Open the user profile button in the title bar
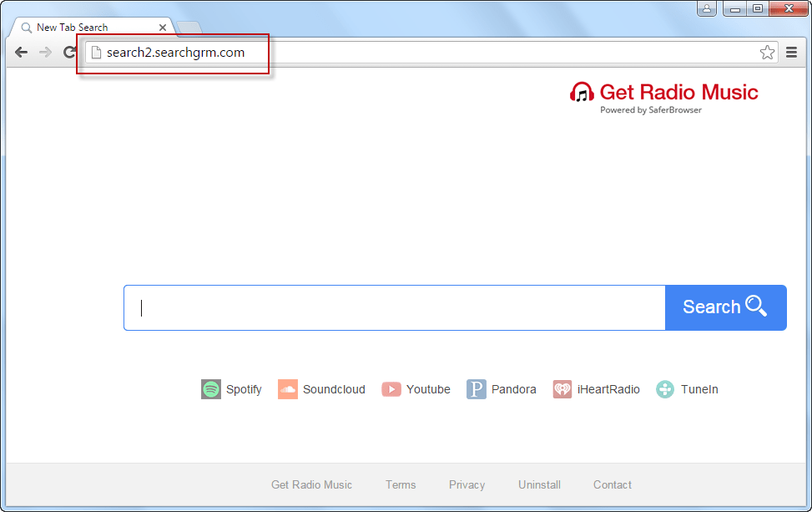This screenshot has width=812, height=512. pos(707,8)
